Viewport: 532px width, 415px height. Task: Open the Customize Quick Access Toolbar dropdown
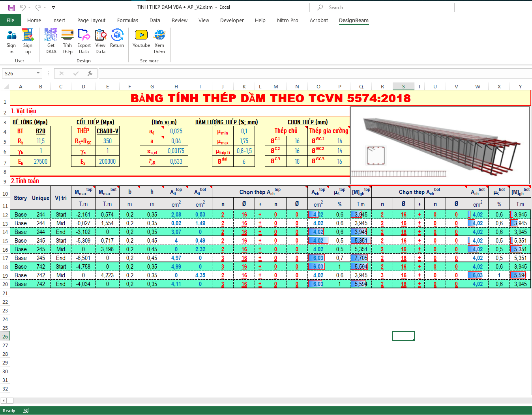click(x=53, y=7)
